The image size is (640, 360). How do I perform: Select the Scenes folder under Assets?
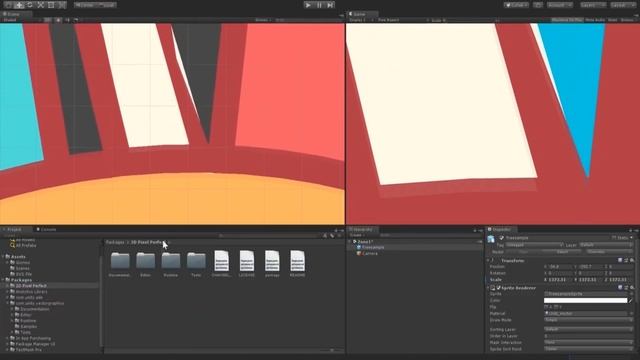(22, 268)
